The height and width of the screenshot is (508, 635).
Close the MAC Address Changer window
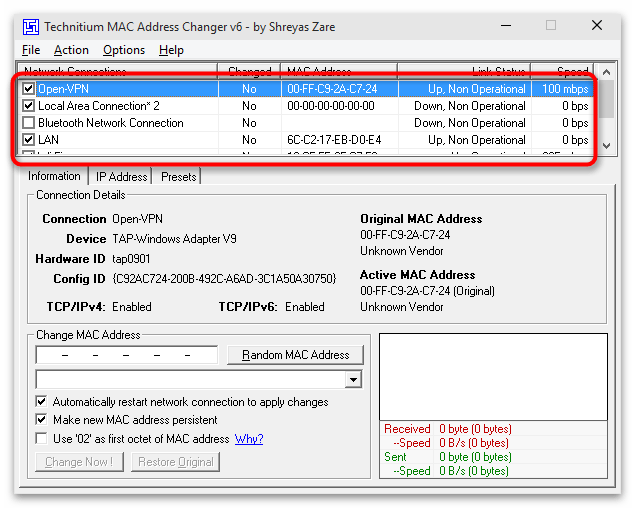pos(597,26)
